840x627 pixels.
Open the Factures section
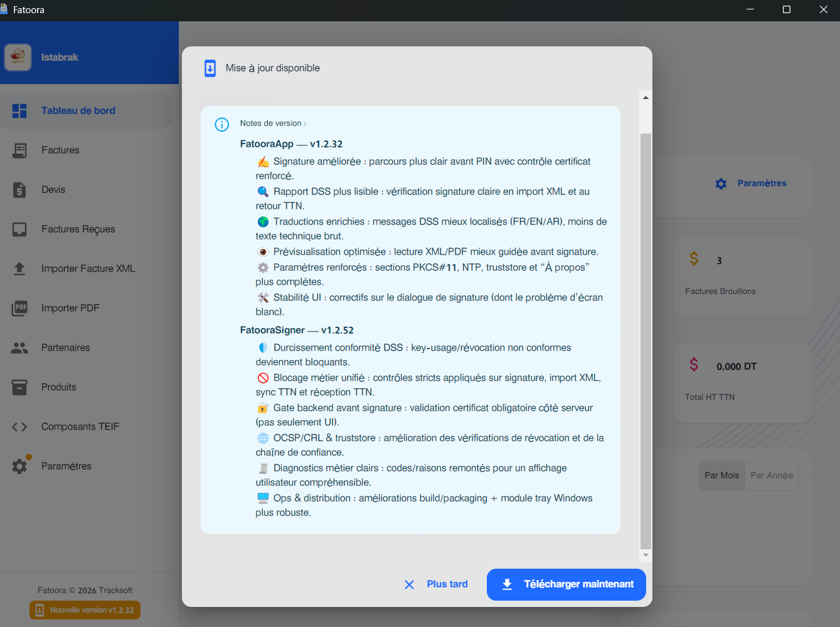tap(87, 150)
